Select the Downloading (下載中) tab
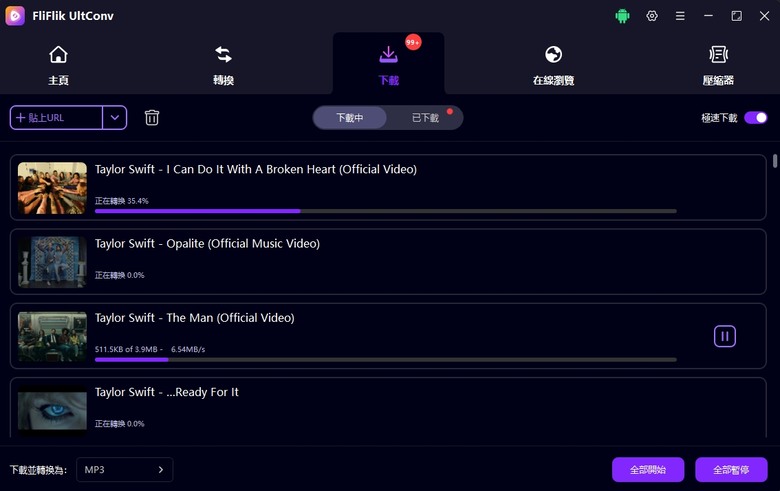Viewport: 780px width, 491px height. (350, 118)
